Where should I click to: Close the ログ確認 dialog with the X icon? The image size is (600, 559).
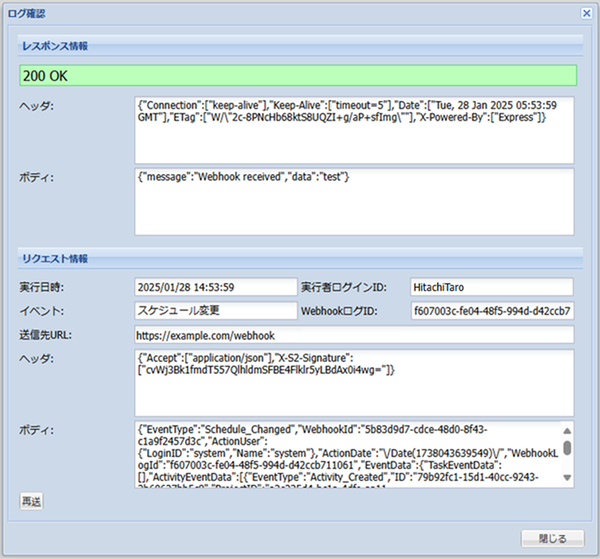coord(586,13)
